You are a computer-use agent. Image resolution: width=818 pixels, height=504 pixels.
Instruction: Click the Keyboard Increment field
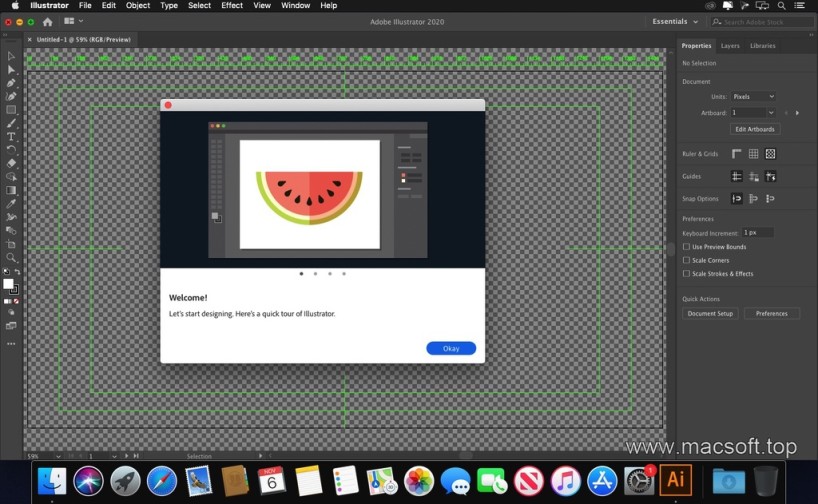757,232
